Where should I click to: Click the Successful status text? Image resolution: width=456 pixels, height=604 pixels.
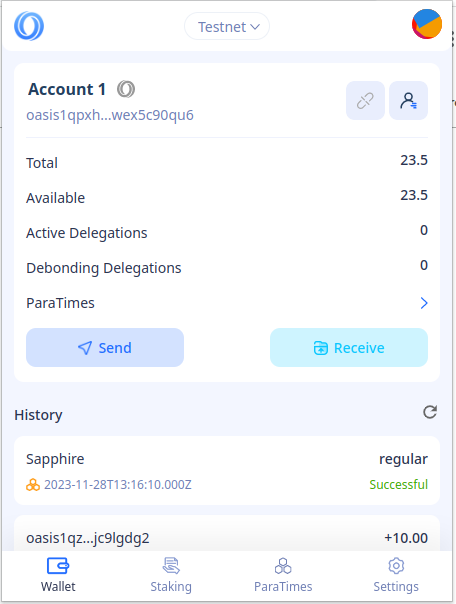pyautogui.click(x=399, y=484)
